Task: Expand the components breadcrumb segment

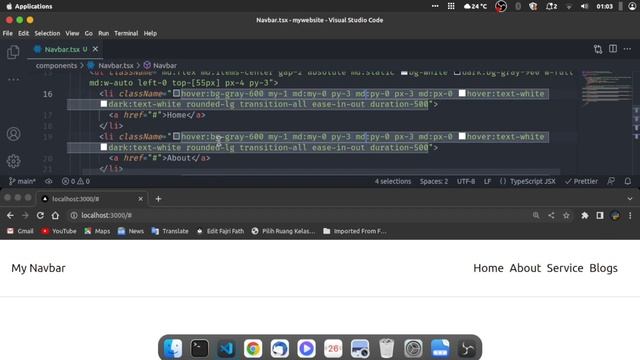Action: (56, 65)
